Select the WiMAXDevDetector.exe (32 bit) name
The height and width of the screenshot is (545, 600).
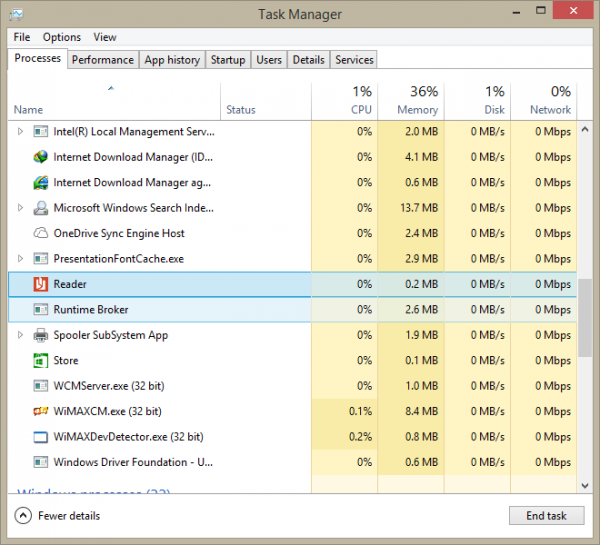(129, 437)
